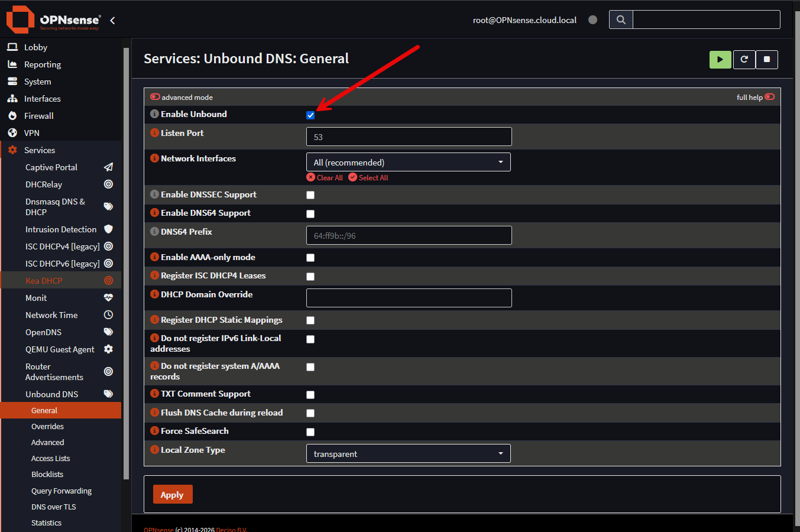Open Network Interfaces dropdown

tap(409, 162)
